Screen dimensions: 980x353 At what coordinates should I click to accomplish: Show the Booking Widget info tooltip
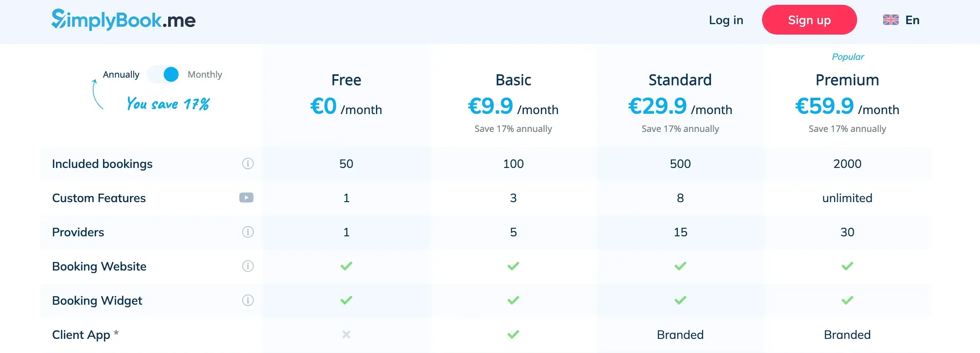(x=248, y=301)
